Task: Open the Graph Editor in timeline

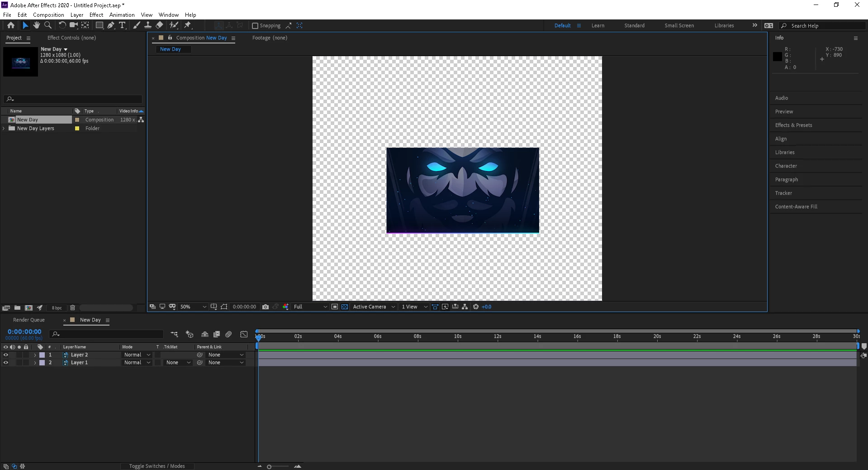Action: (x=244, y=334)
